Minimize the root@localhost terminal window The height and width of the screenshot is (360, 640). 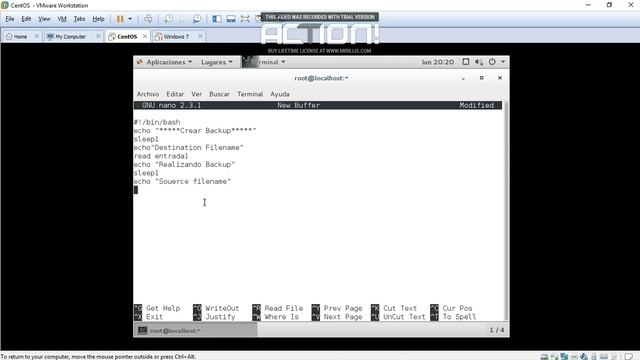[x=463, y=78]
